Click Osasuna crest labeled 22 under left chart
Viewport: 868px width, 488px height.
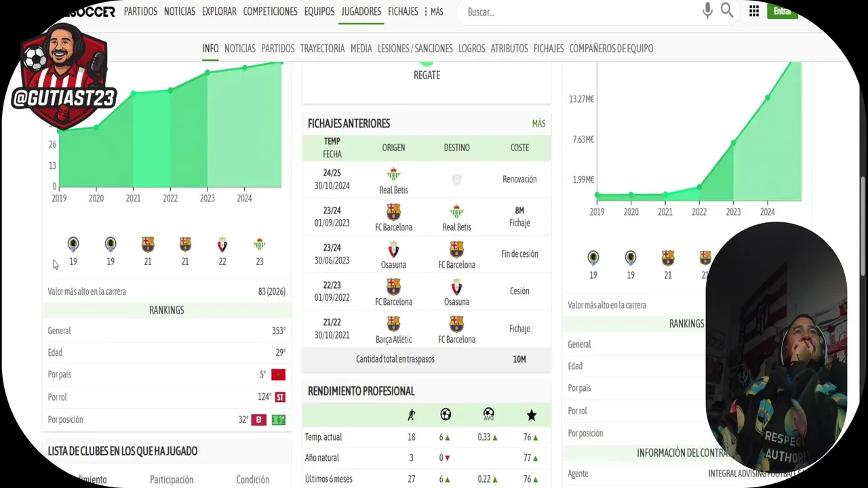pyautogui.click(x=222, y=245)
